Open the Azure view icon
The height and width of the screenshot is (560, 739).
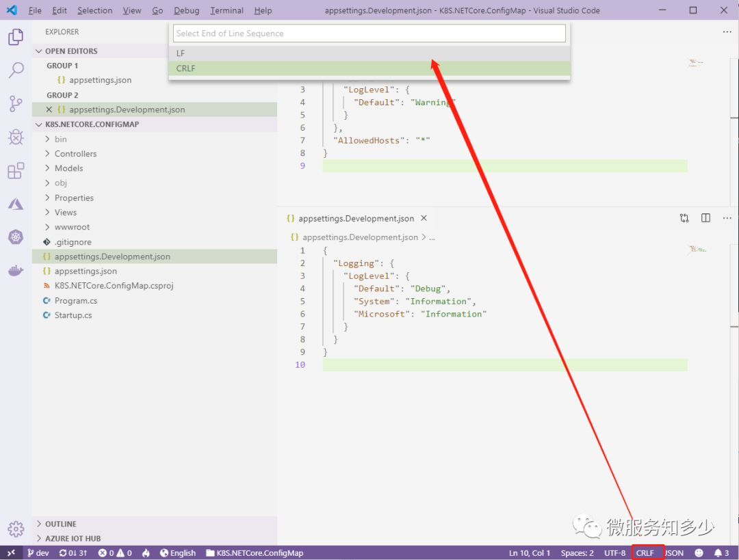point(16,204)
